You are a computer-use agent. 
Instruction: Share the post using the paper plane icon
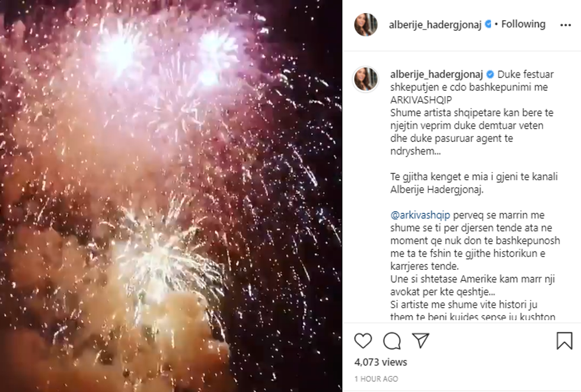[x=420, y=340]
